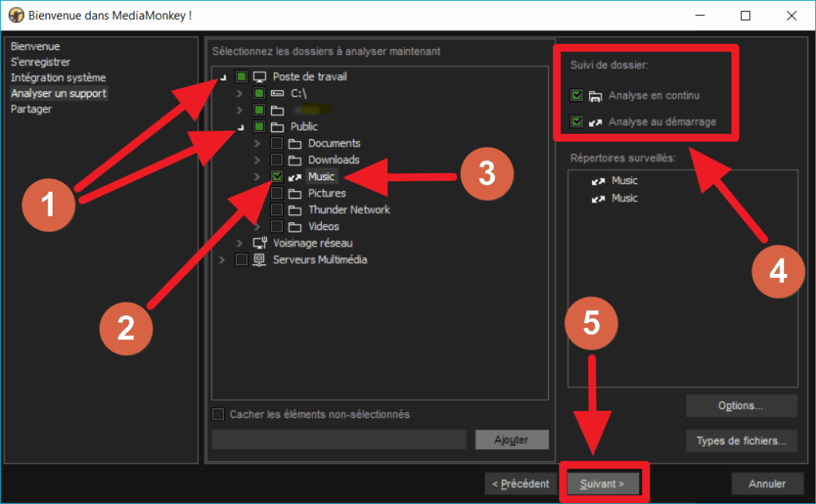Click the Ajouter button

(x=512, y=440)
